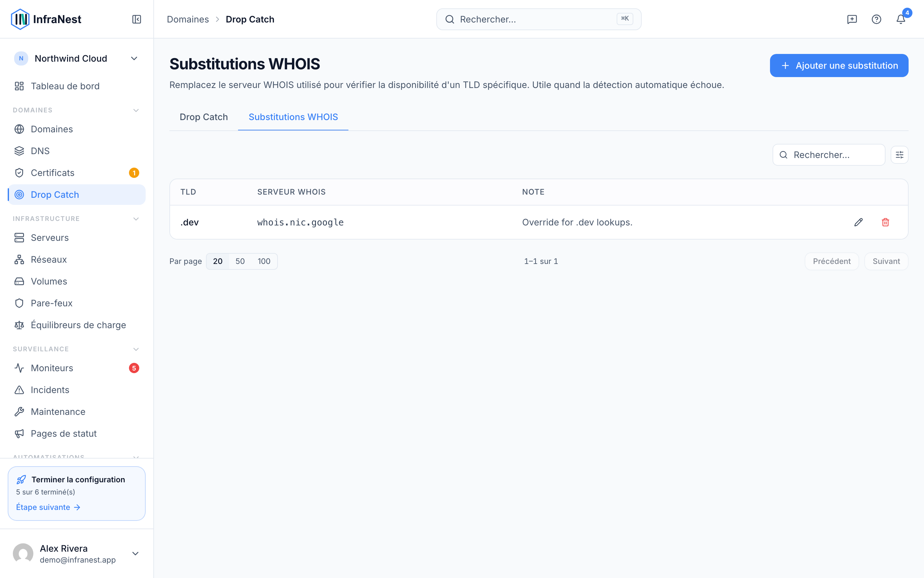Click whois.nic.google server value

pyautogui.click(x=301, y=222)
